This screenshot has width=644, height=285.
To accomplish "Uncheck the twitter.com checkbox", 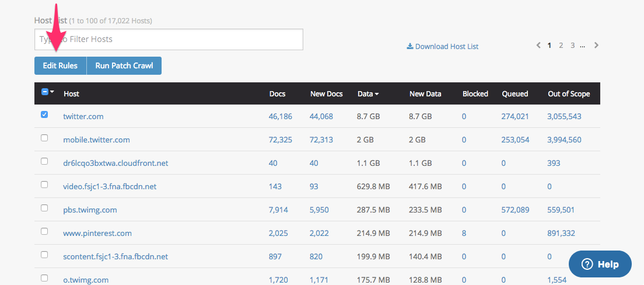I will click(x=44, y=115).
